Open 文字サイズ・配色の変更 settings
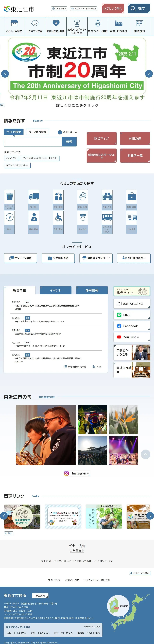This screenshot has height=644, width=154. (x=83, y=9)
